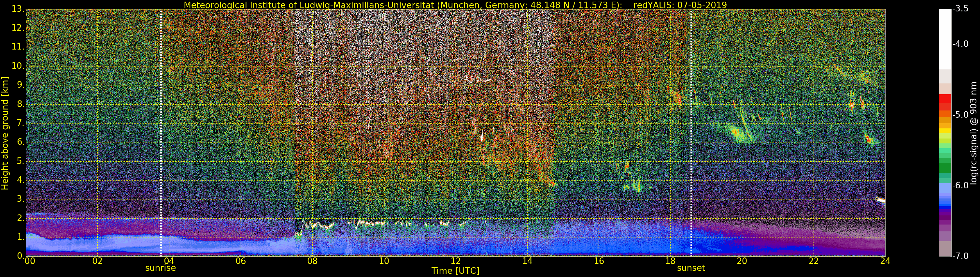This screenshot has width=980, height=277.
Task: Click the '22' time axis tick label
Action: pos(813,261)
